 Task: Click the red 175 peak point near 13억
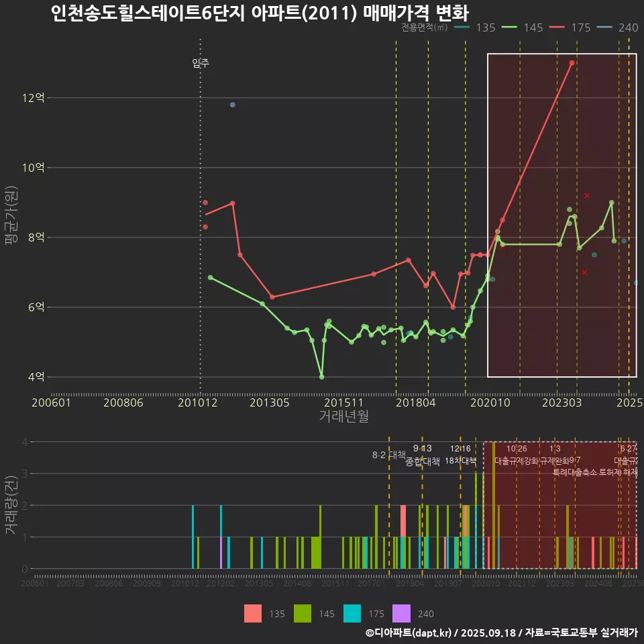(572, 63)
